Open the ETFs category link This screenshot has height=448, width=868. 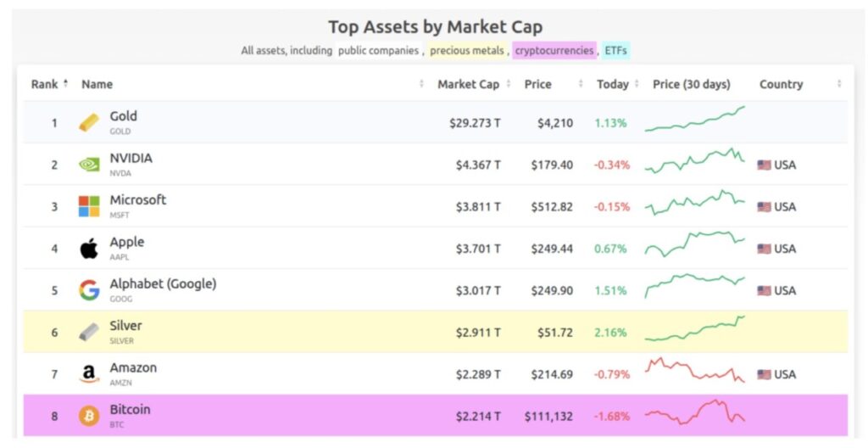[616, 51]
